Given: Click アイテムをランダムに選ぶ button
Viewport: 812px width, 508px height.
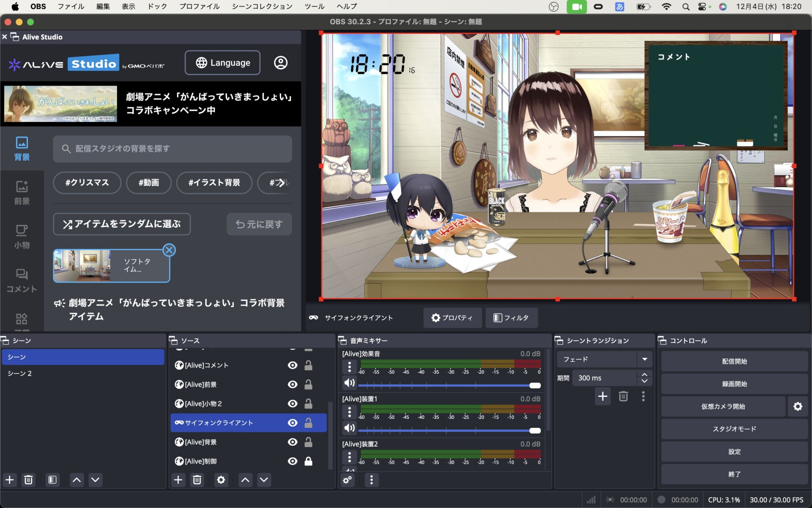Looking at the screenshot, I should pos(122,224).
